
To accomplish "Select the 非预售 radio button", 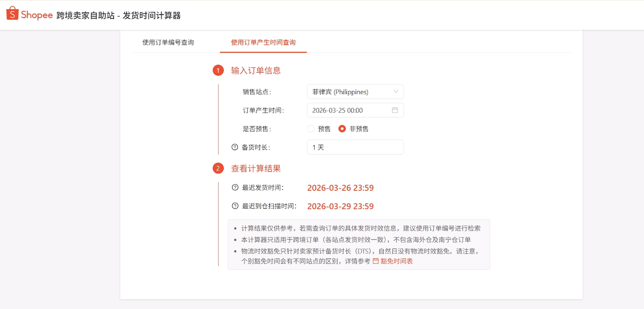I will tap(342, 129).
